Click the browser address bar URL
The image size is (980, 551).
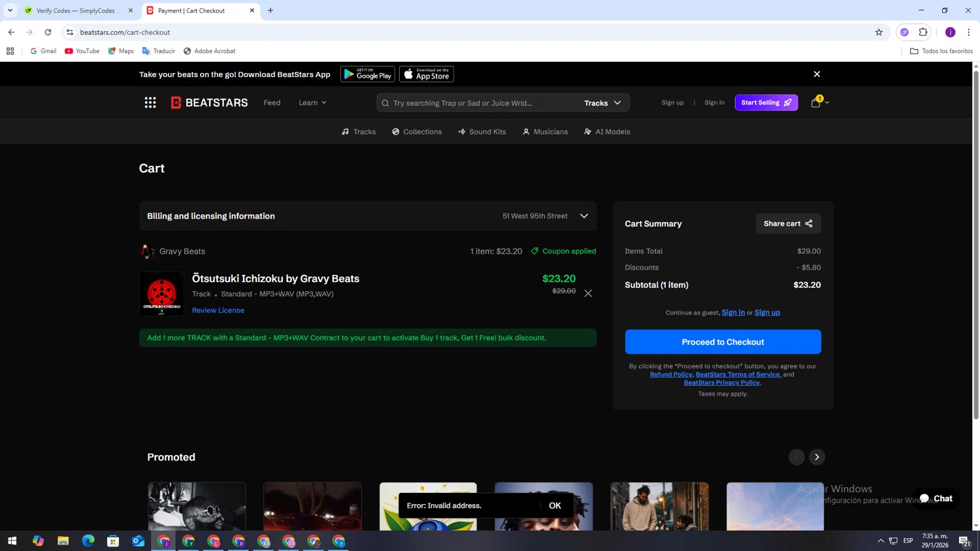125,32
